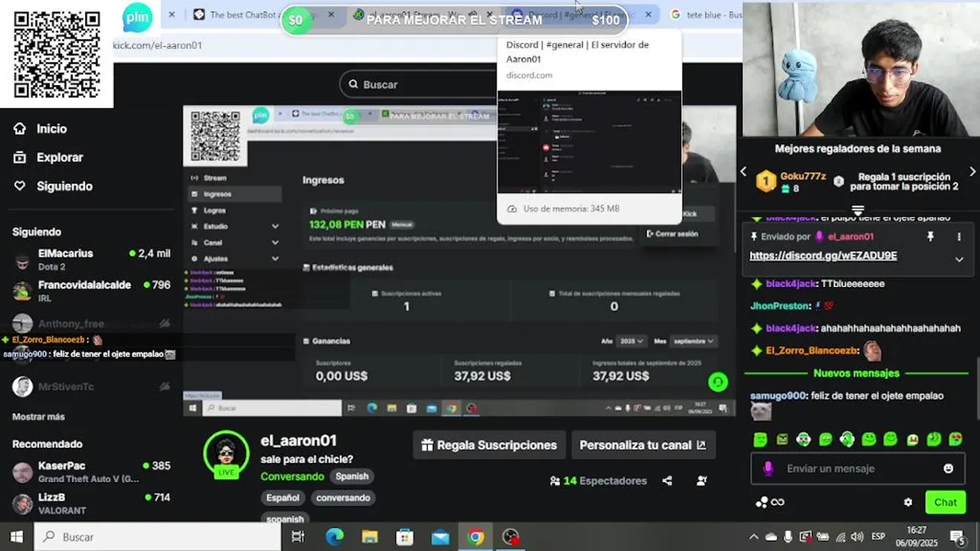The image size is (980, 551).
Task: Show previous top gifter with left arrow
Action: 743,171
